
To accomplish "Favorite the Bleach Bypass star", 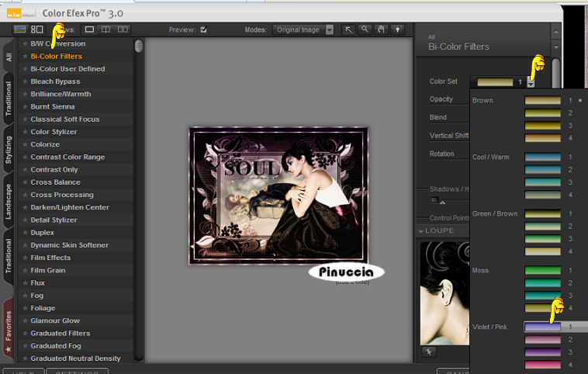I will pyautogui.click(x=25, y=81).
